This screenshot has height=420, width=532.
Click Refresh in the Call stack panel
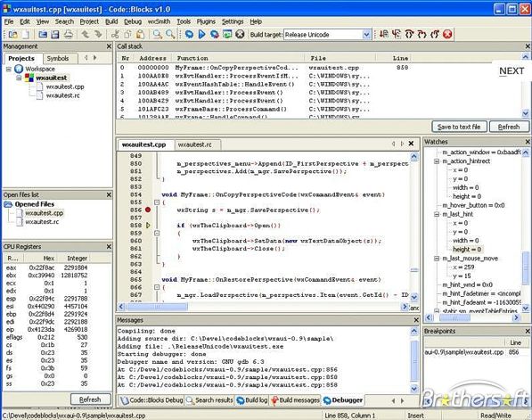509,127
